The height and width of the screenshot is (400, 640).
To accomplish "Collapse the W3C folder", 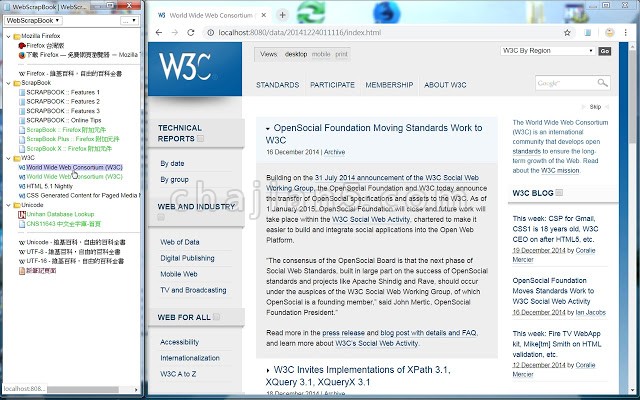I will pyautogui.click(x=8, y=158).
